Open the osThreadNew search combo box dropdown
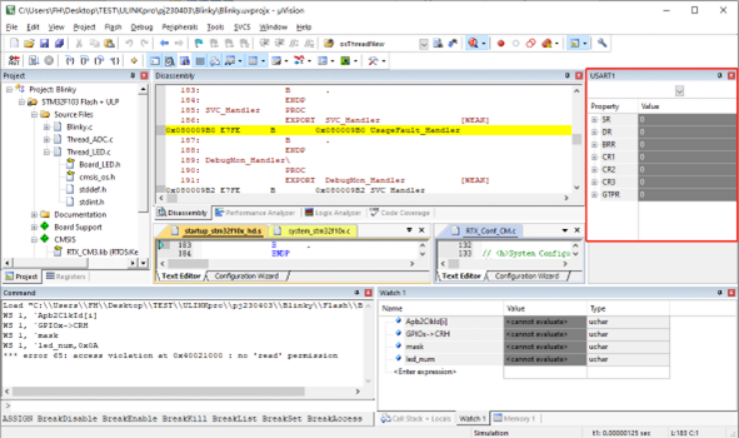Image resolution: width=739 pixels, height=438 pixels. (x=424, y=44)
